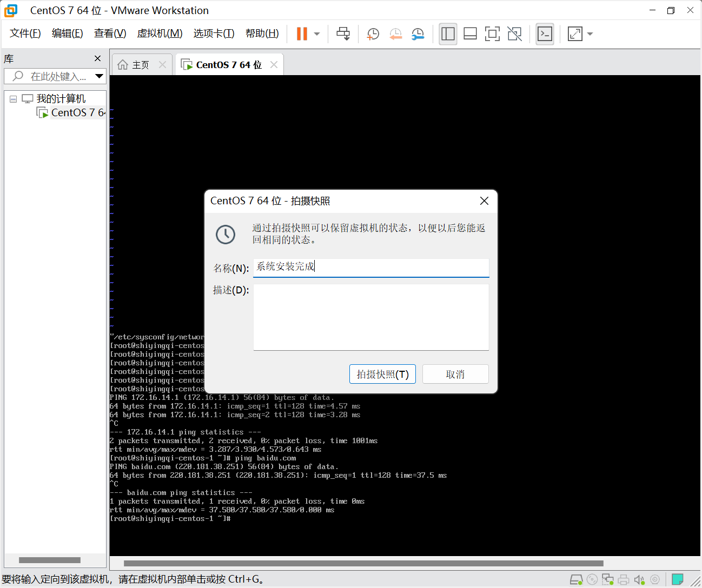This screenshot has width=702, height=588.
Task: Click the 描述(D) description text area
Action: click(371, 317)
